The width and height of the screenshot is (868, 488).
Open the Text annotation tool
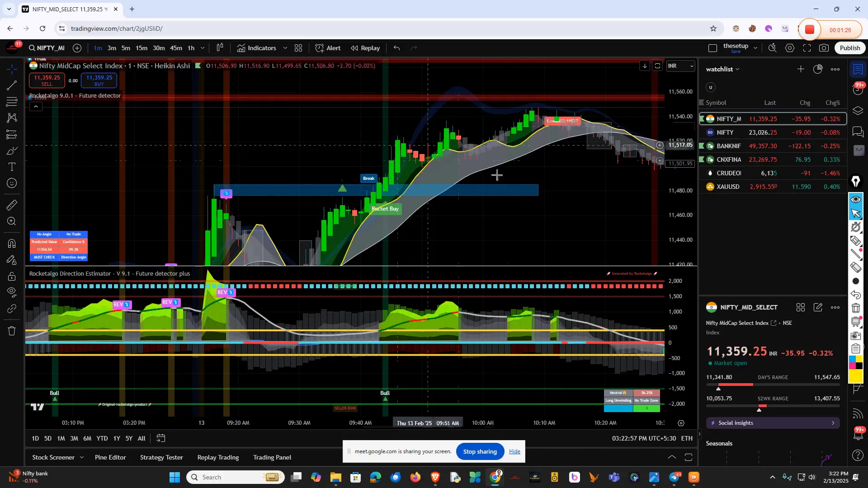pos(11,167)
